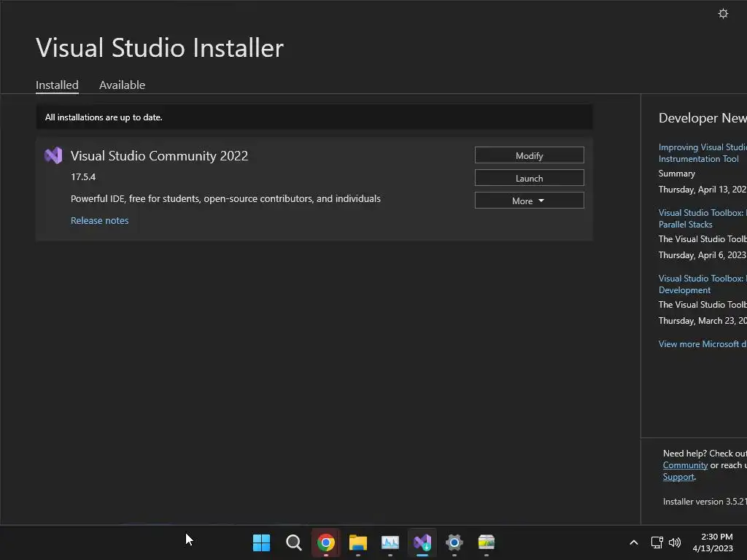
Task: Click the version number 17.5.4 text
Action: 83,176
